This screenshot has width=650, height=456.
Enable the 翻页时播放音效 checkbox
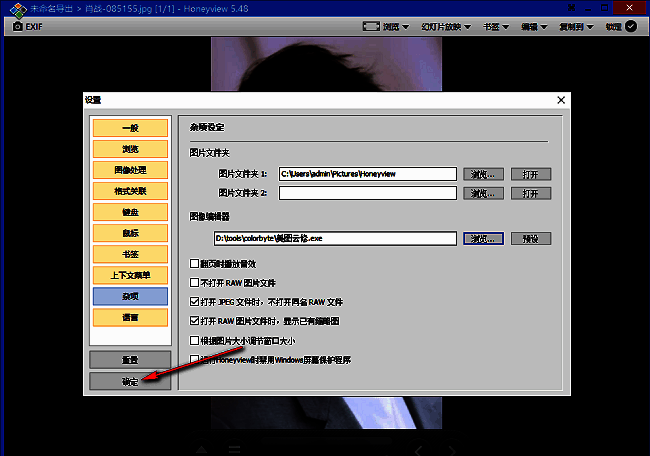tap(194, 263)
